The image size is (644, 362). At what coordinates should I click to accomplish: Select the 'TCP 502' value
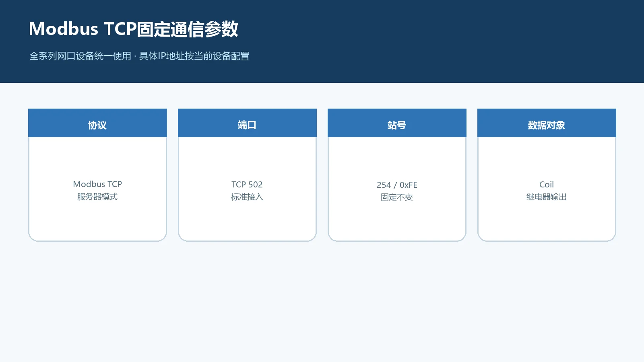coord(247,185)
